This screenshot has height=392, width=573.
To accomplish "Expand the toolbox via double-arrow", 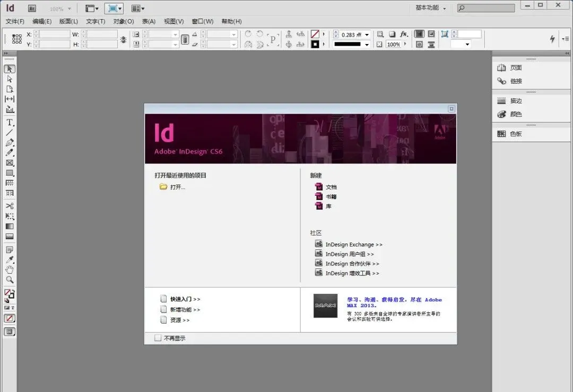I will tap(6, 54).
